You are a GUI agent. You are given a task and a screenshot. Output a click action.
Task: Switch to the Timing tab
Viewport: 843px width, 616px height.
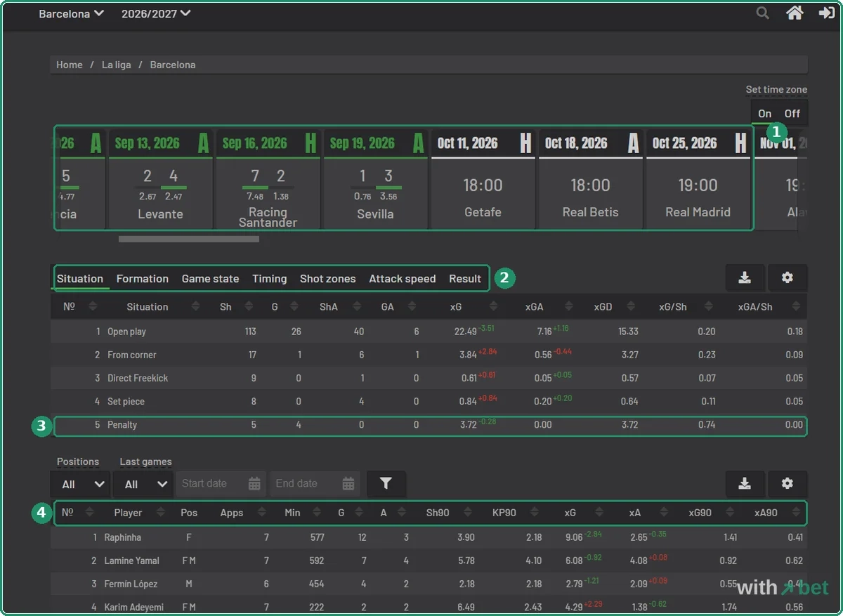(270, 279)
